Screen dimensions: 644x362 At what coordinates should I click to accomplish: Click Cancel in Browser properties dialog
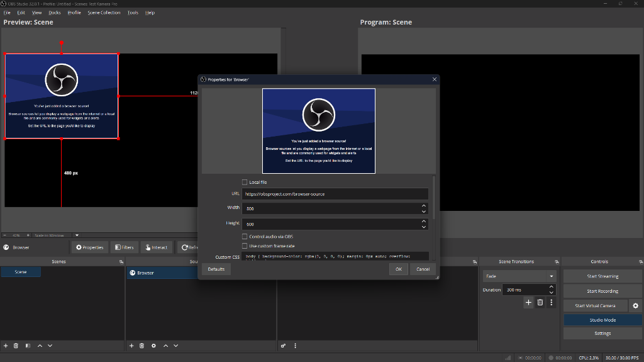point(423,269)
